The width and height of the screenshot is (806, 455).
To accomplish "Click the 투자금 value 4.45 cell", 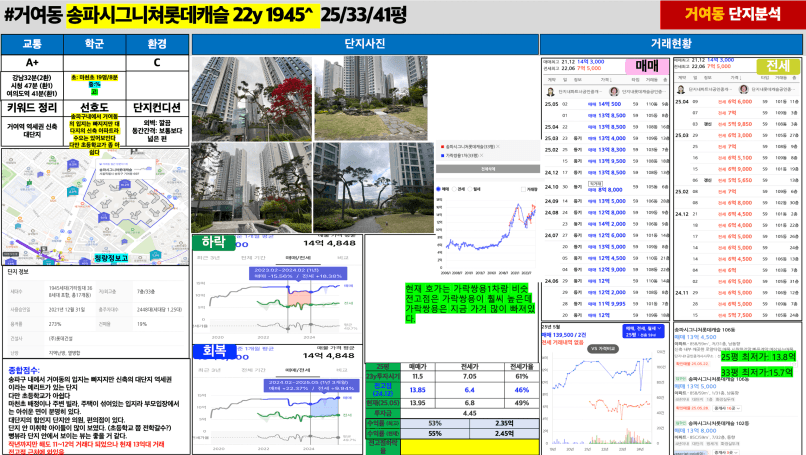I will point(469,413).
